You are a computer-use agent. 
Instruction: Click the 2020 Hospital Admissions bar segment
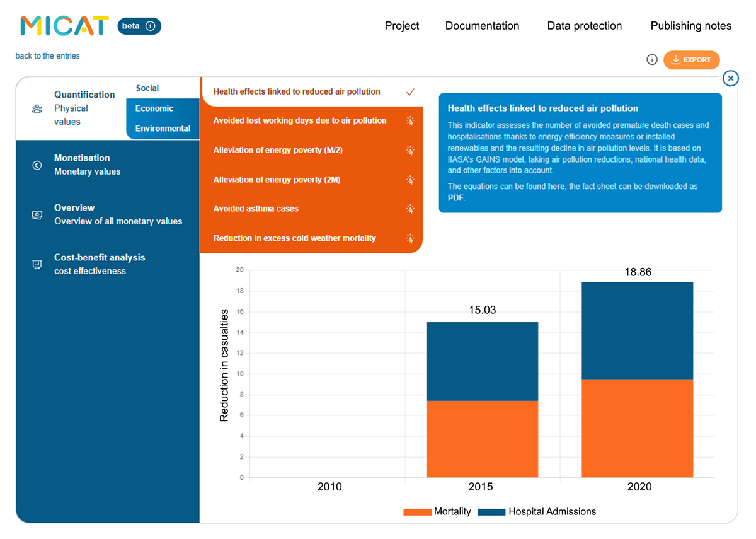coord(638,330)
